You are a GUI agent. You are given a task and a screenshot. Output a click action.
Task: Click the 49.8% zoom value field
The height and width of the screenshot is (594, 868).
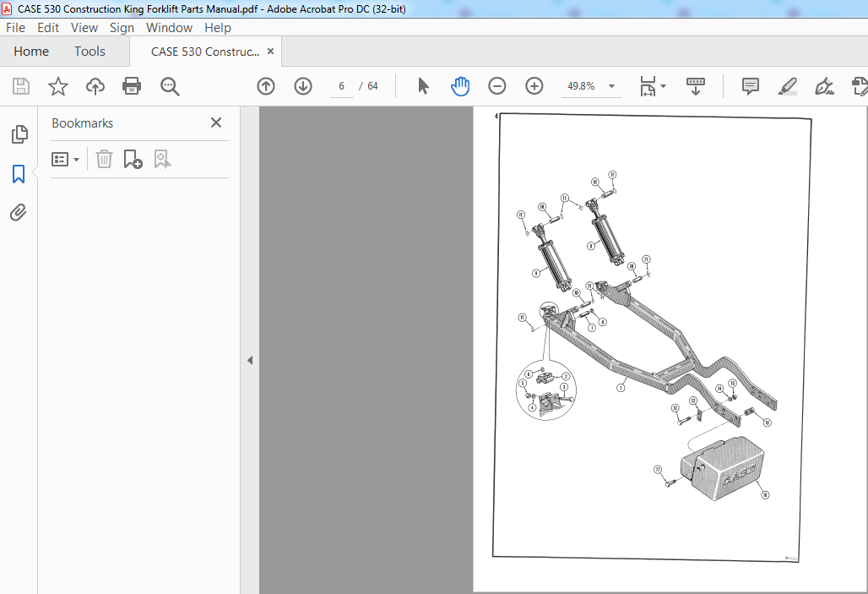pos(581,86)
